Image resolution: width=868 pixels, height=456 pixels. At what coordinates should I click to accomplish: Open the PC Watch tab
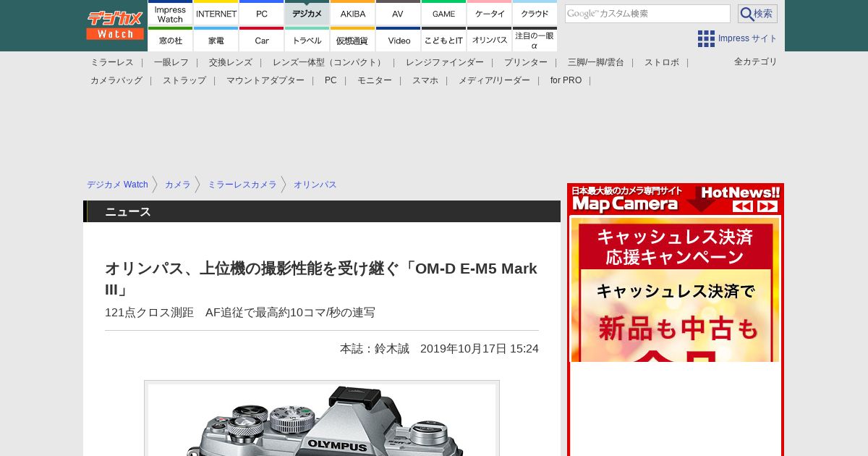(x=262, y=13)
